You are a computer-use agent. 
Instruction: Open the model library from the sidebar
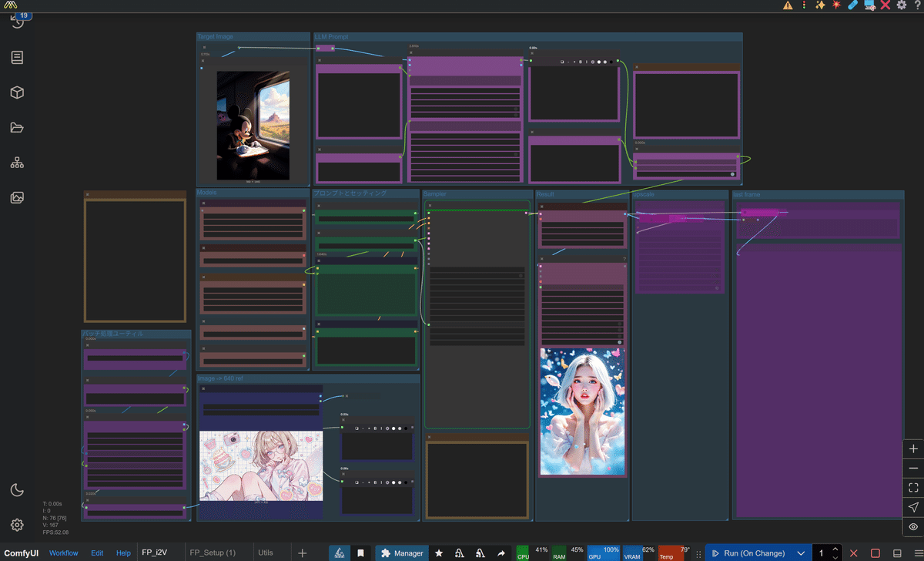coord(18,92)
